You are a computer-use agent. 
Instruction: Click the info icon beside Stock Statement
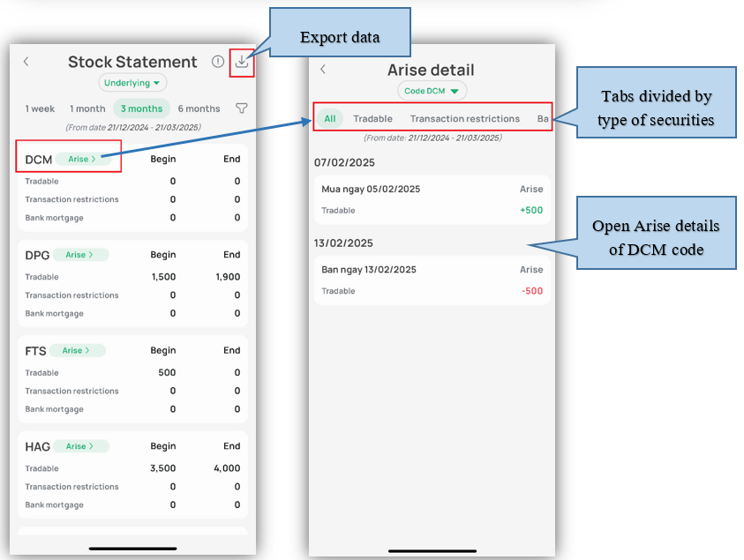pos(218,62)
